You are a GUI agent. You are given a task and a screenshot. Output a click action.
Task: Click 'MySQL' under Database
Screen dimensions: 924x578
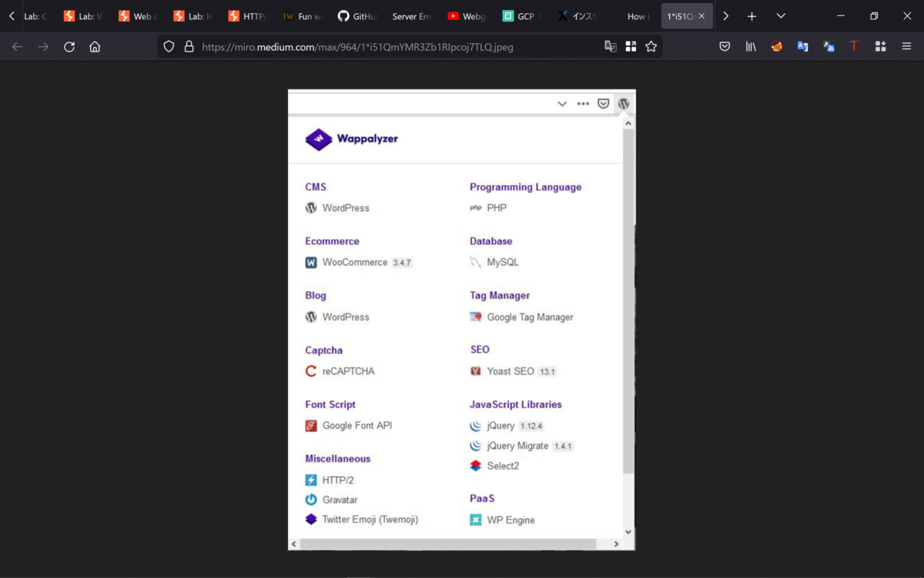click(x=503, y=263)
